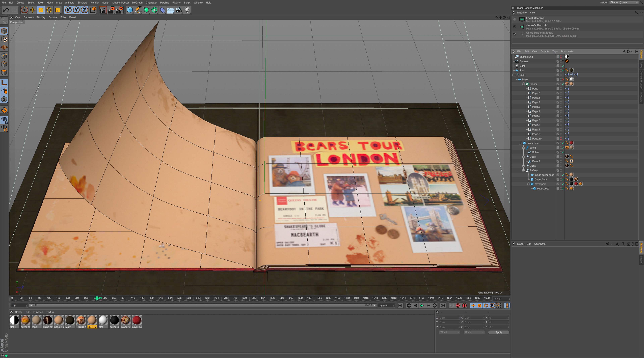Toggle the X axis lock

click(x=68, y=10)
